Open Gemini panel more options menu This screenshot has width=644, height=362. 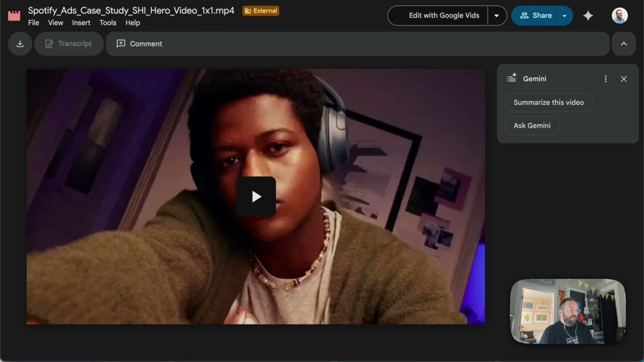(606, 79)
